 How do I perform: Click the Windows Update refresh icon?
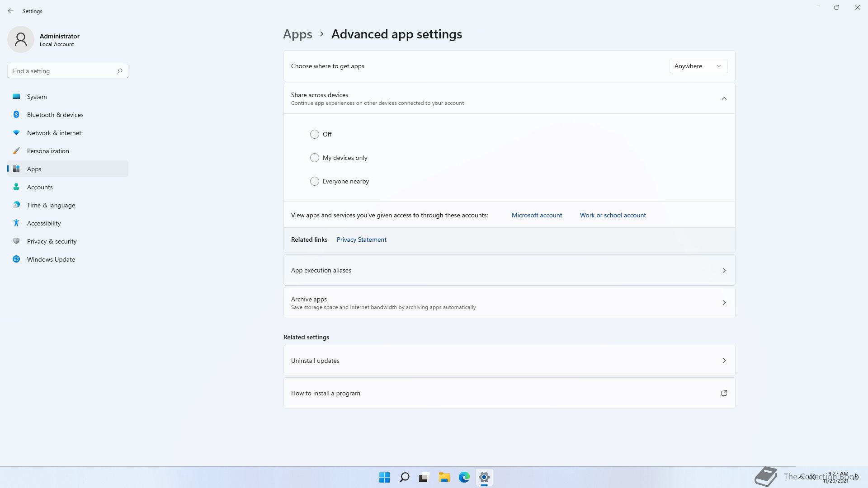[16, 259]
